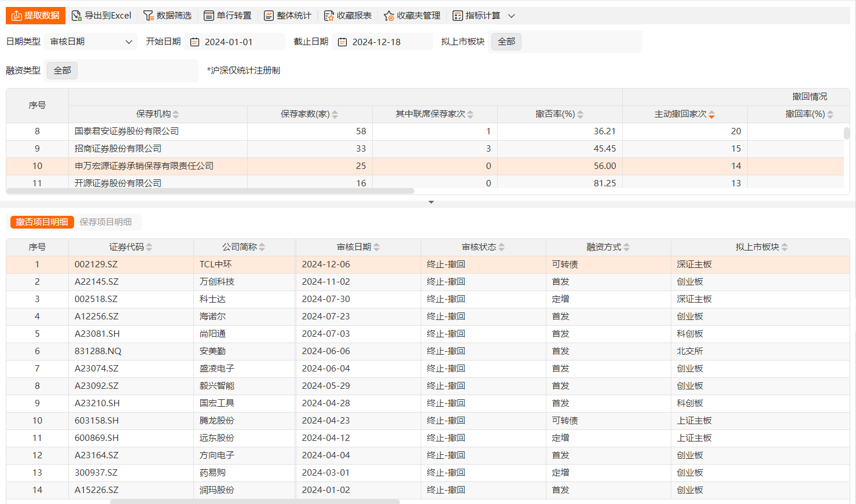The height and width of the screenshot is (504, 856).
Task: Click the 全部 tag for 融资类型
Action: point(62,71)
